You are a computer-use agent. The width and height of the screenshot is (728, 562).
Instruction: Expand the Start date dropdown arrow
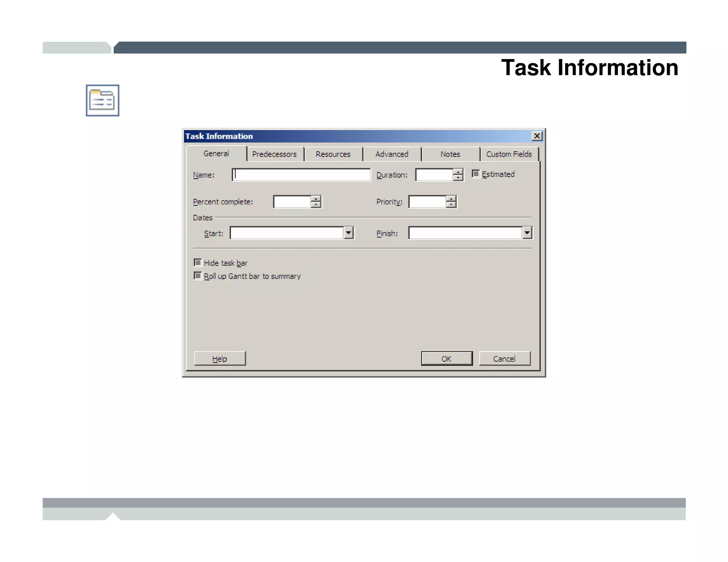pyautogui.click(x=349, y=233)
